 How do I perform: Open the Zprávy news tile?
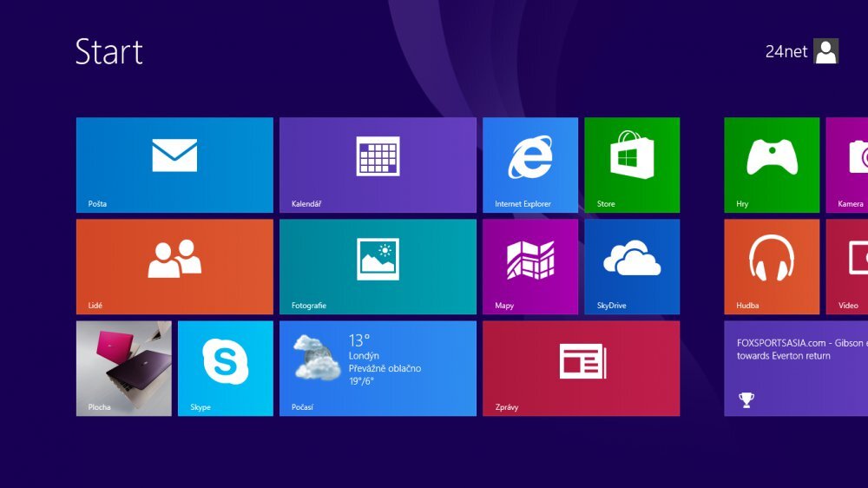[x=581, y=368]
